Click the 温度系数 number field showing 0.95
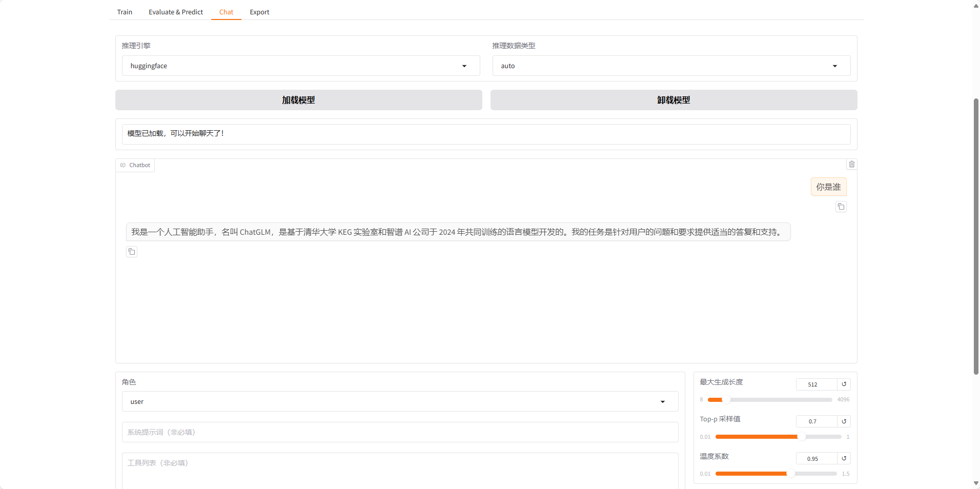 tap(816, 458)
